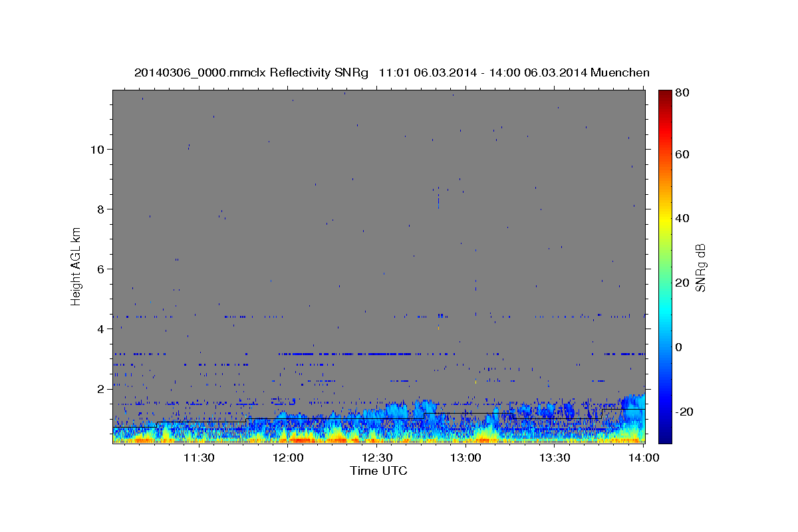This screenshot has width=798, height=532.
Task: Click the colorbar value 20
Action: click(x=683, y=283)
